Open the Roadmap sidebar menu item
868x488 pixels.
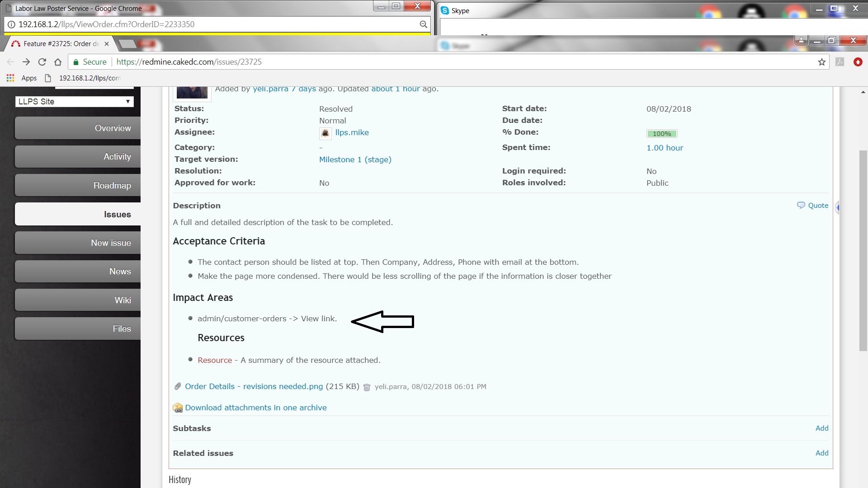coord(78,185)
